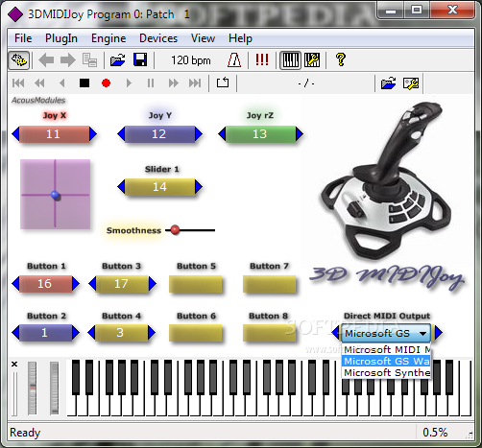Viewport: 482px width, 448px height.
Task: Toggle the piano keyboard view icon
Action: (x=291, y=60)
